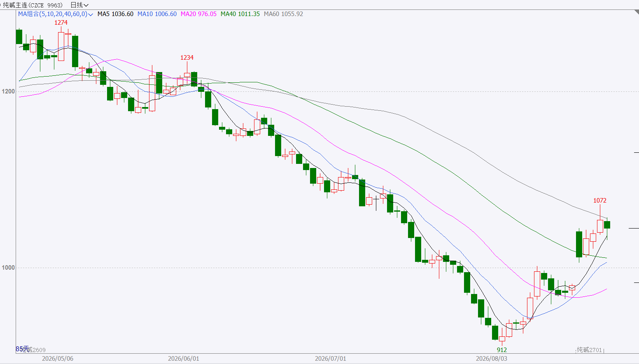Click the 2026/06/01 date axis label
This screenshot has width=639, height=364.
pyautogui.click(x=184, y=359)
